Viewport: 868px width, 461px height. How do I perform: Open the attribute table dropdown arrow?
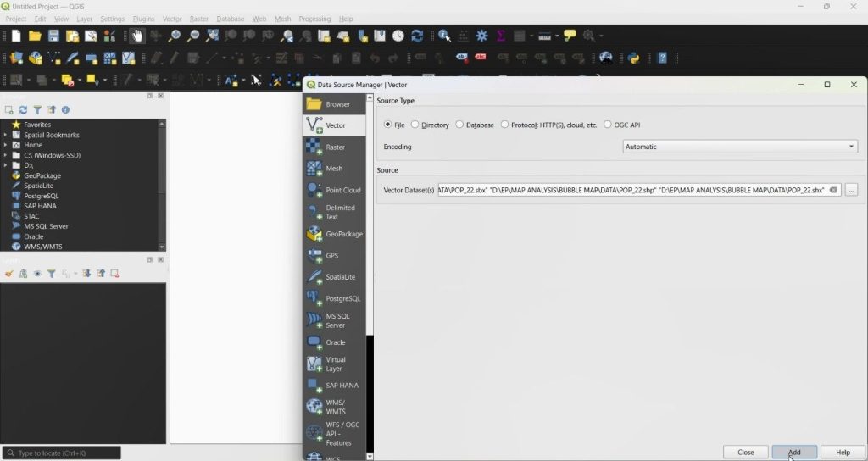pos(531,36)
